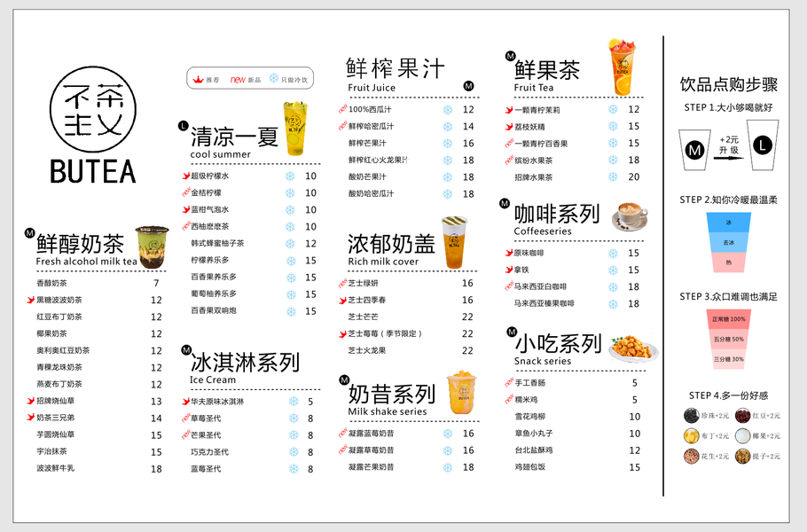Select the 荔枝妖精 fruit tea item
The image size is (807, 532).
tap(529, 127)
